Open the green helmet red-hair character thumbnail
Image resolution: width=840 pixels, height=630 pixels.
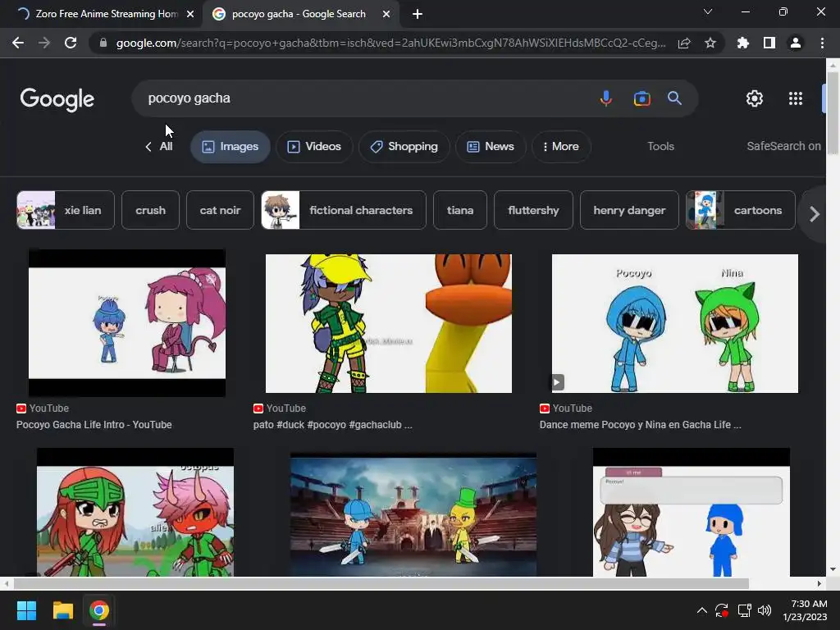coord(135,513)
